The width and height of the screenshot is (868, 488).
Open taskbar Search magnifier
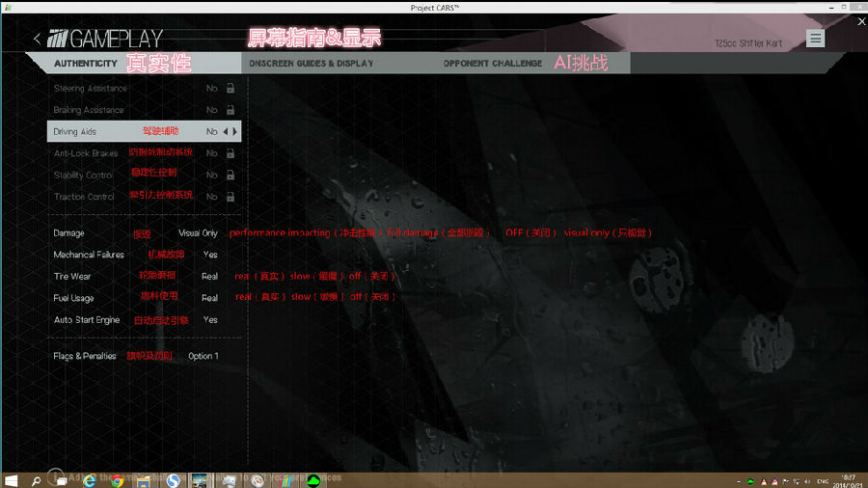(36, 481)
